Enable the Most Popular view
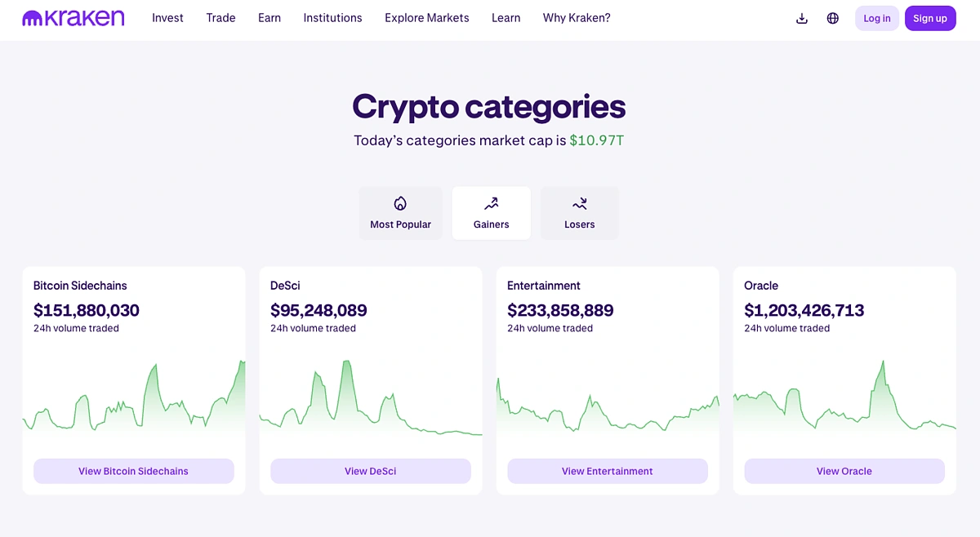The image size is (980, 537). coord(400,213)
